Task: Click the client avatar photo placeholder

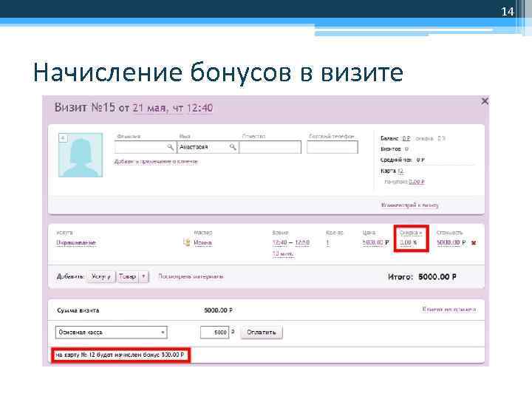Action: click(81, 155)
